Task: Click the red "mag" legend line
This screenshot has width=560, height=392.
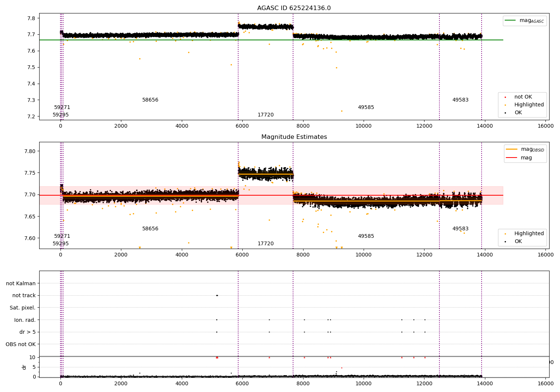Action: pyautogui.click(x=511, y=158)
